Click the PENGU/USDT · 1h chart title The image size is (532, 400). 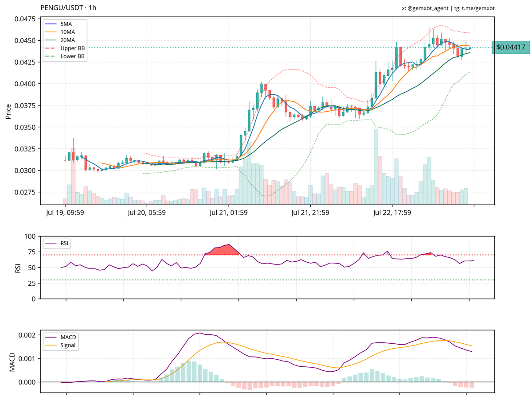click(x=67, y=8)
